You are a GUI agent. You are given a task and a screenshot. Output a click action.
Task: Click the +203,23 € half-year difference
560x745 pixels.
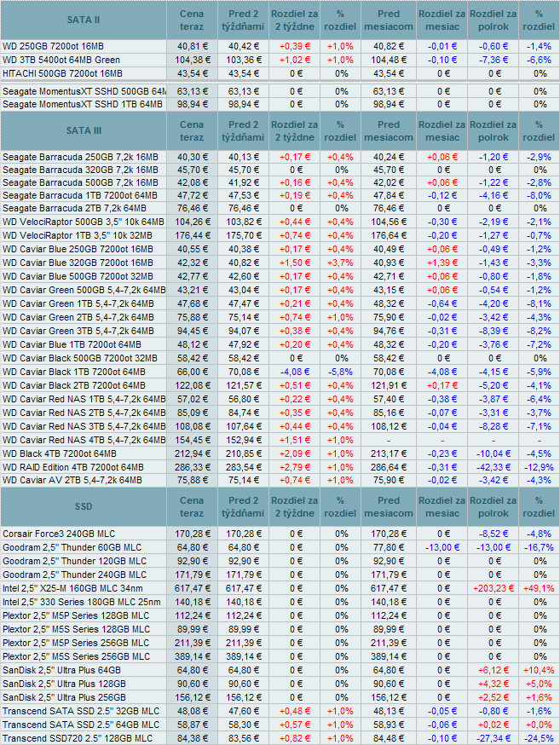[x=493, y=588]
